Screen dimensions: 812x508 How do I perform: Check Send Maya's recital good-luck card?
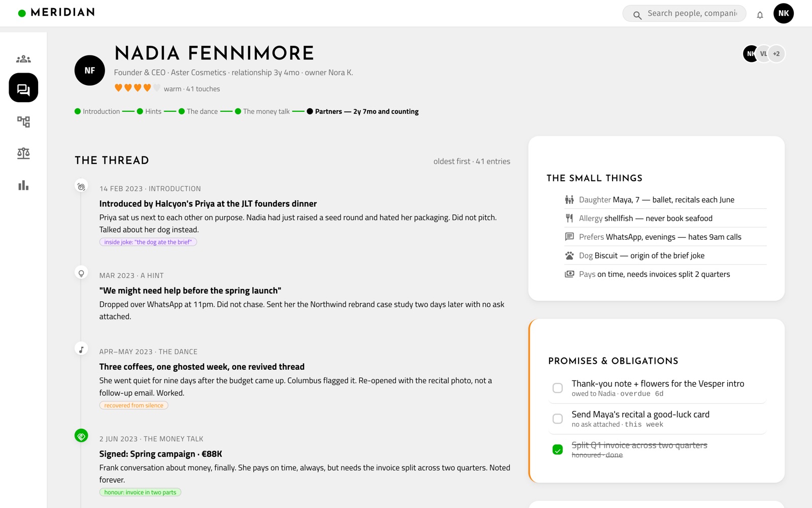click(x=558, y=419)
